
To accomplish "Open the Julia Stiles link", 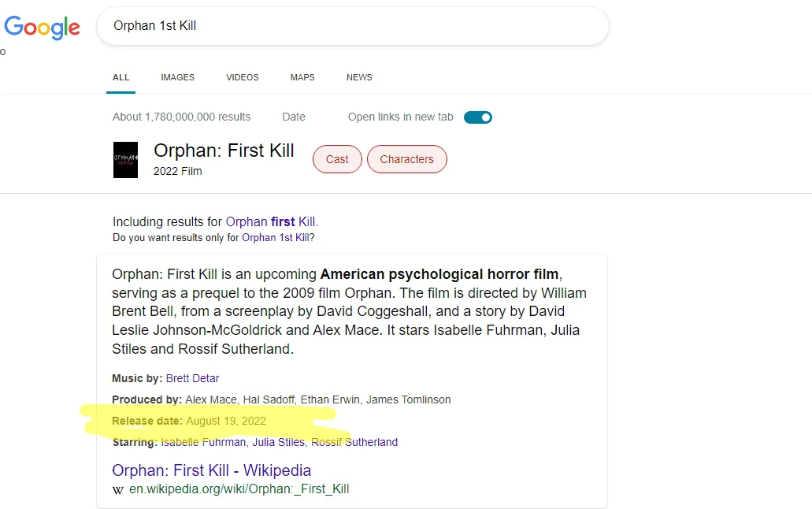I will click(x=279, y=442).
